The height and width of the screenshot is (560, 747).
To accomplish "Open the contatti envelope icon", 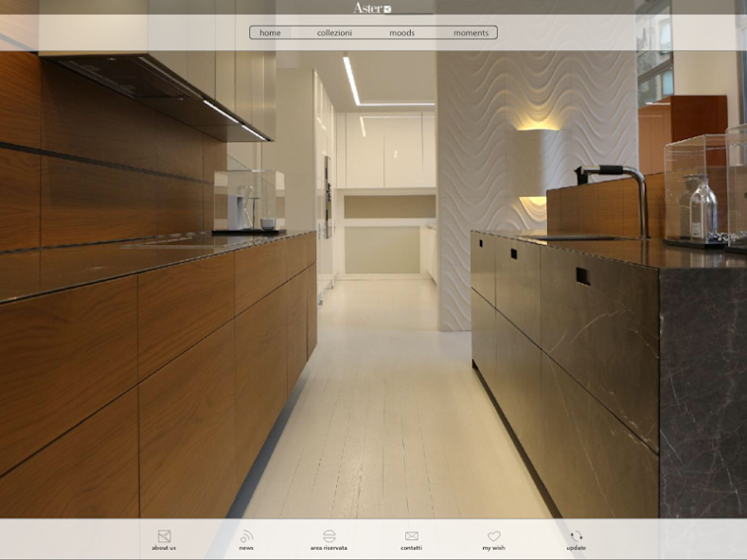I will 411,535.
